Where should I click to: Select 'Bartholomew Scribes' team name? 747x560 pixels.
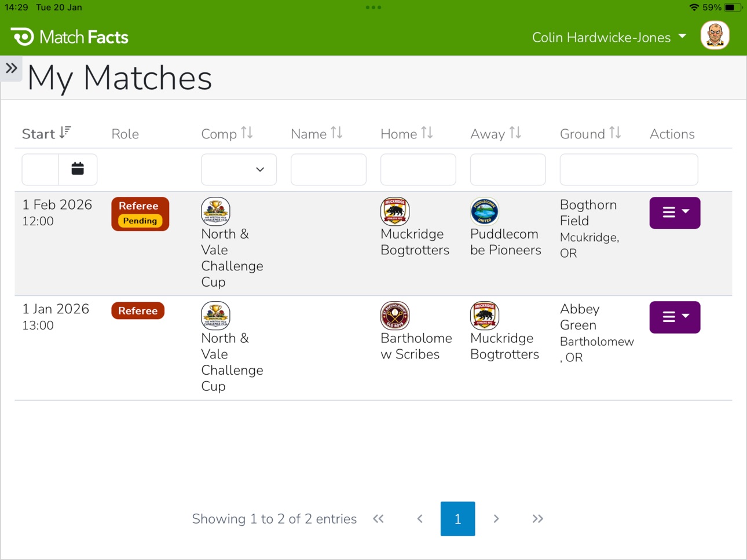[x=416, y=346]
